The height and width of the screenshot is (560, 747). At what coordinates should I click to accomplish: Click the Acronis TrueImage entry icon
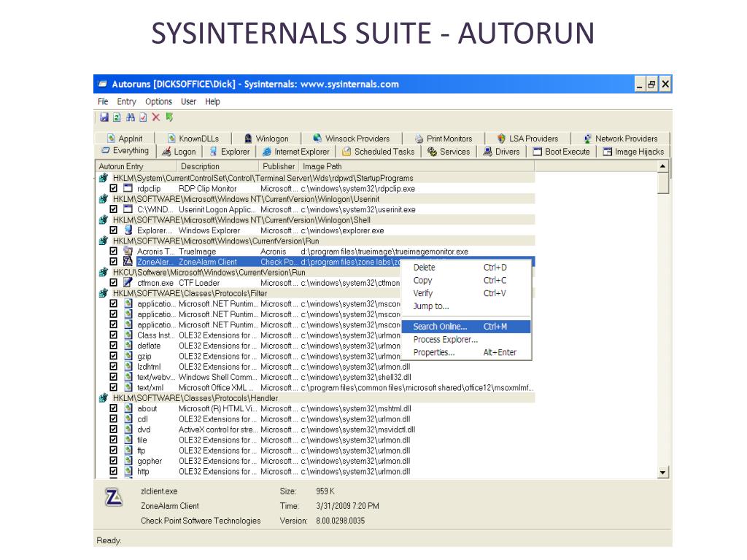click(x=128, y=251)
